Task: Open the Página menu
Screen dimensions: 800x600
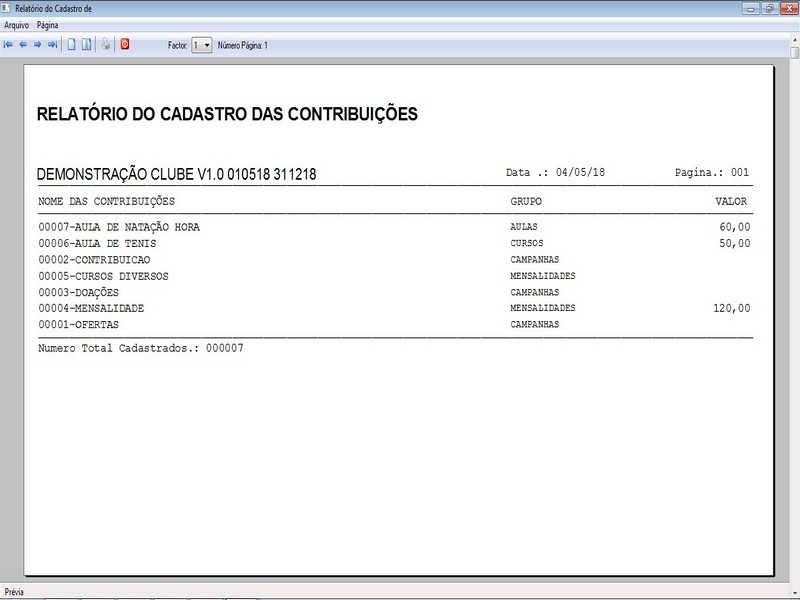Action: (47, 25)
